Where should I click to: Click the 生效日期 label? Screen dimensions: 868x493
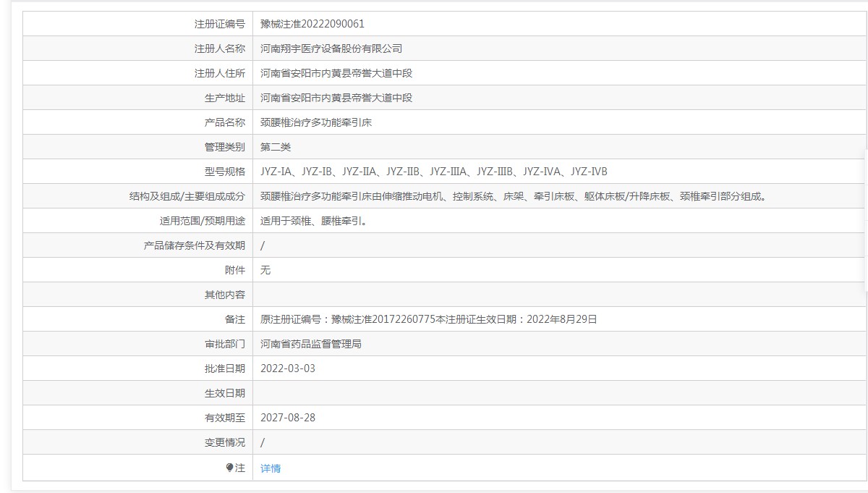(x=225, y=393)
